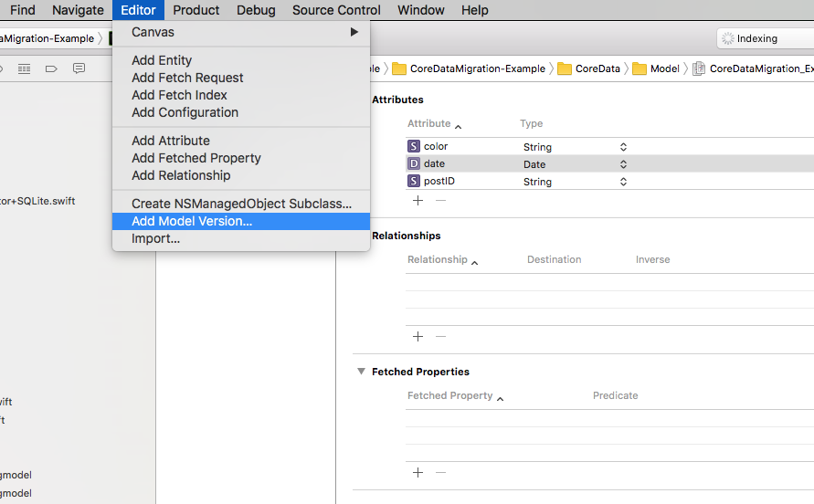Click the Predicate column header
814x504 pixels.
tap(615, 395)
